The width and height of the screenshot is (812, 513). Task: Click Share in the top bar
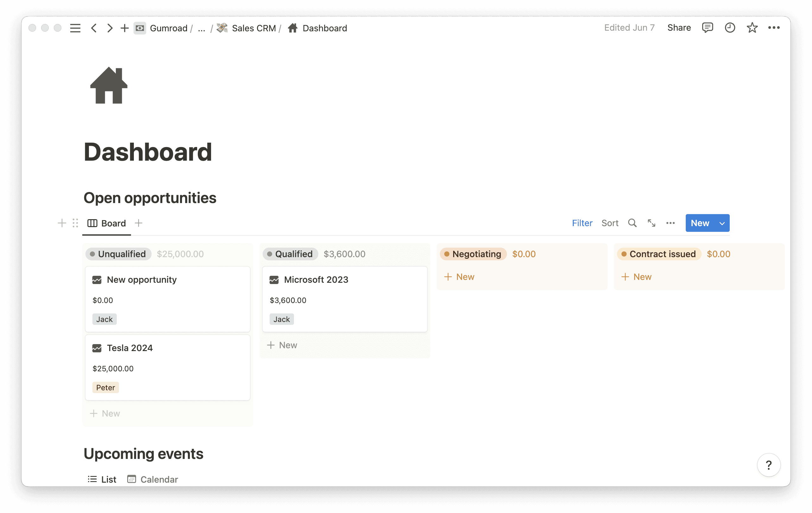pyautogui.click(x=679, y=28)
